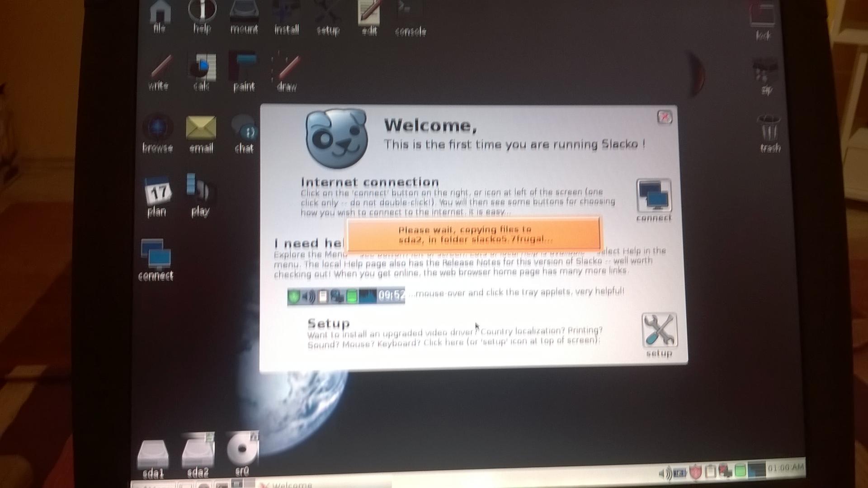Click the connect icon on the desktop

[156, 260]
